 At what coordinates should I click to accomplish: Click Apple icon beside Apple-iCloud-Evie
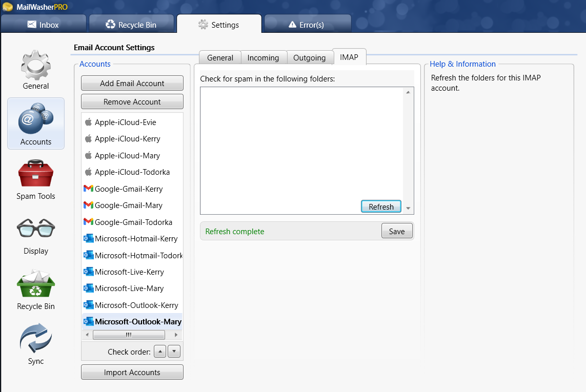pyautogui.click(x=88, y=122)
